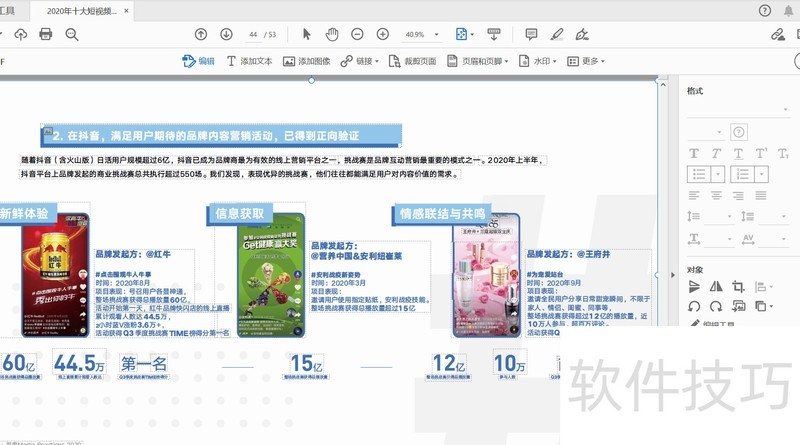Rotate object clockwise
This screenshot has height=445, width=800.
tap(716, 307)
